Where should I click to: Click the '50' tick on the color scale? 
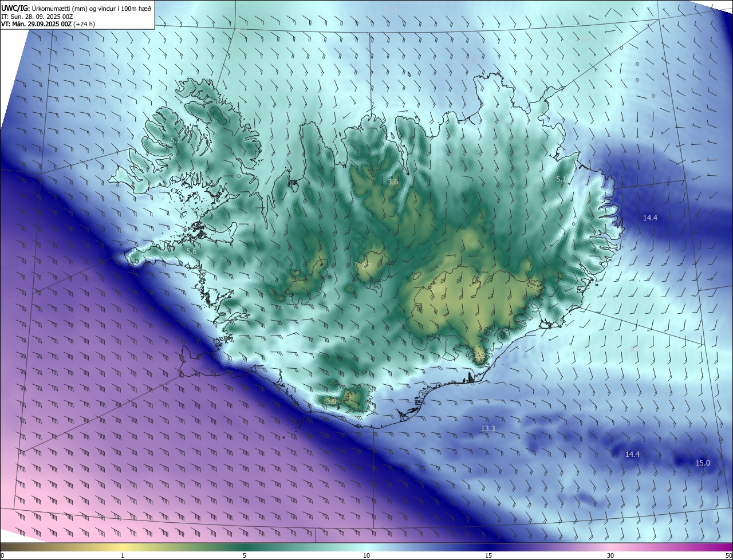tap(728, 555)
